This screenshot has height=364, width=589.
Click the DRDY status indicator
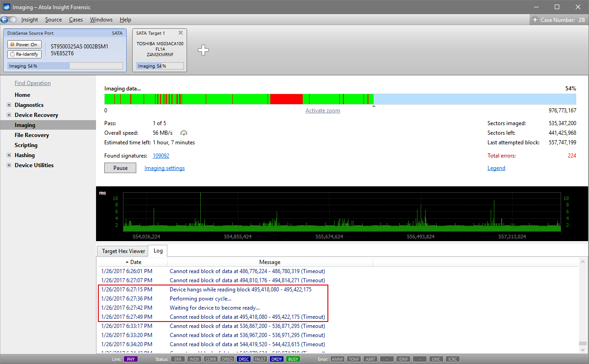pyautogui.click(x=276, y=359)
